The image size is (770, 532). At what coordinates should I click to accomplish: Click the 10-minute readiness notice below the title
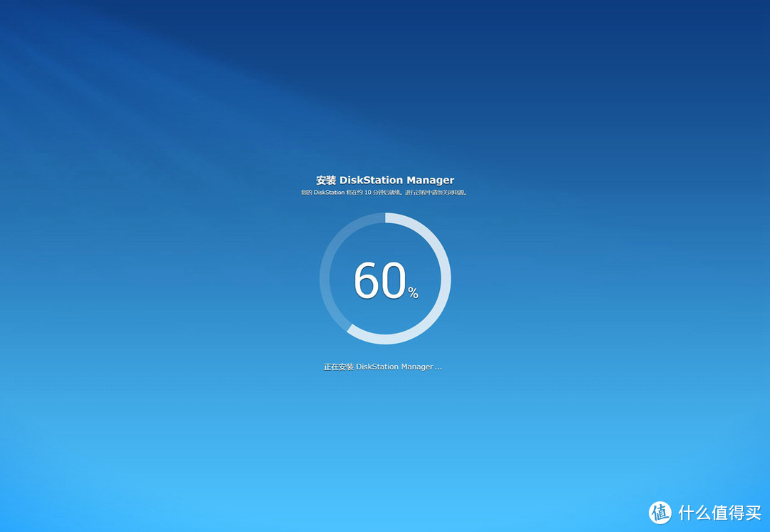click(384, 193)
